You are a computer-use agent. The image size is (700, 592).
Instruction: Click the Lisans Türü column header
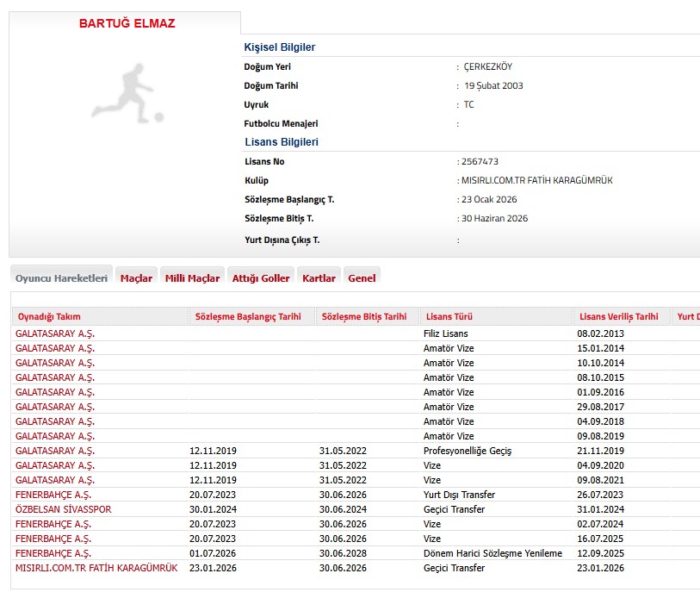point(451,317)
